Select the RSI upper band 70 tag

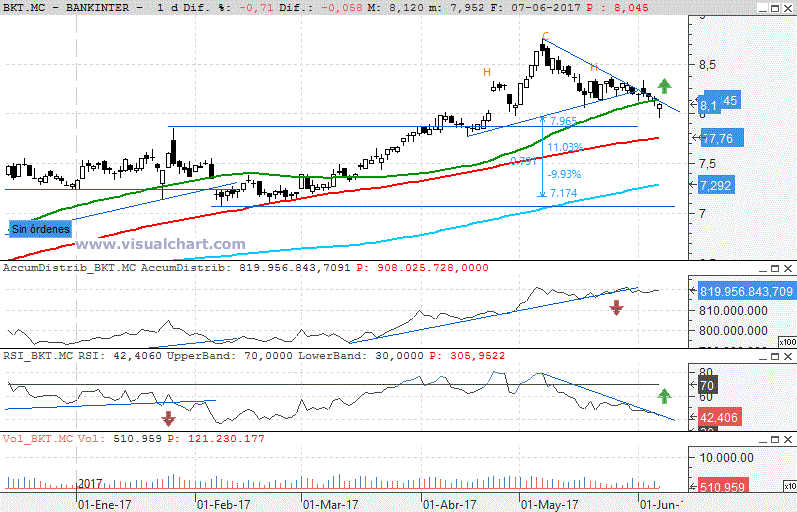tap(708, 385)
